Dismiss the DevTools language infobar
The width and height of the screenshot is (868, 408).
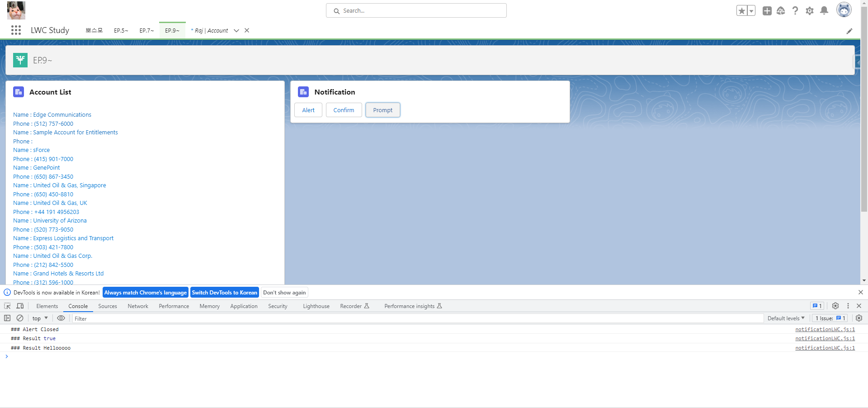[861, 292]
